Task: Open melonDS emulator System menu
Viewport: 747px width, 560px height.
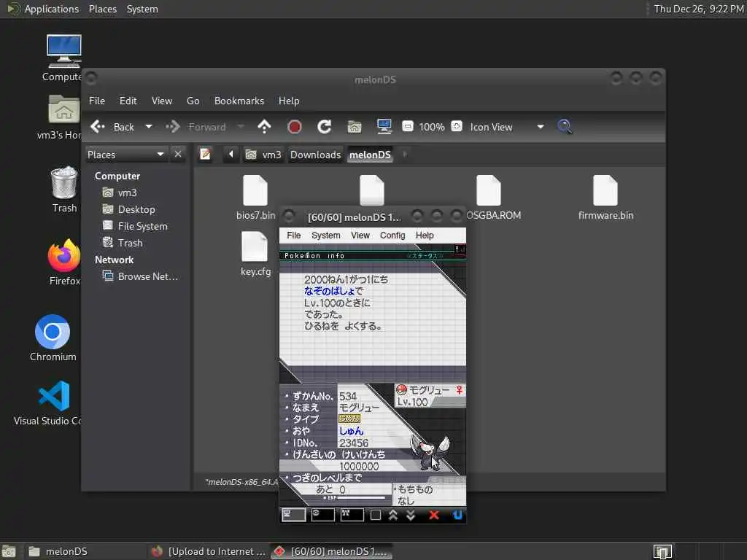Action: (326, 236)
